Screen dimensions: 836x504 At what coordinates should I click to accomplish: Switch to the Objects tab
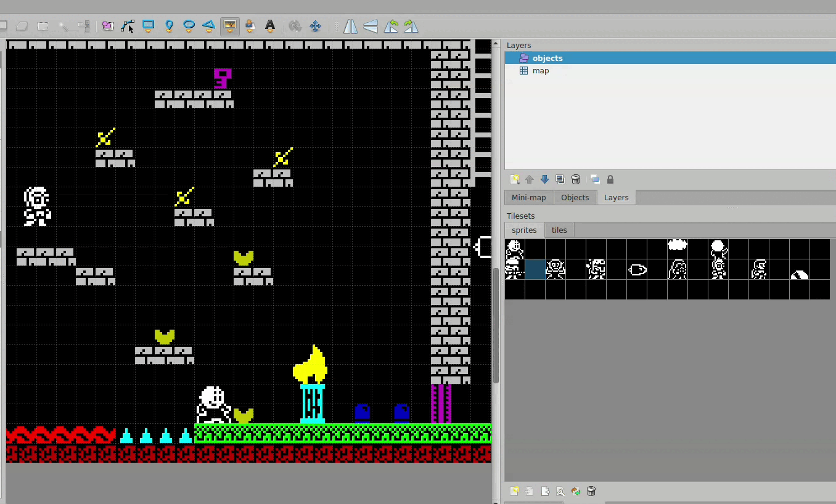point(575,197)
